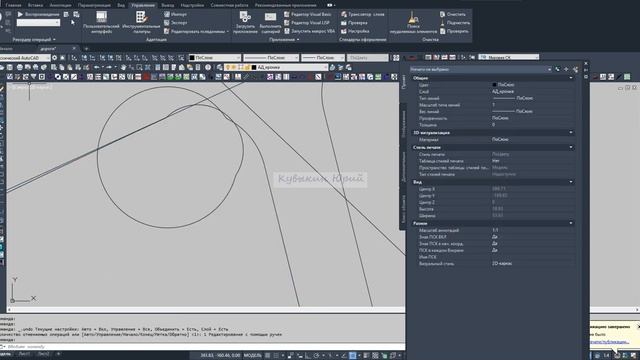Click the Импорт button
This screenshot has width=640, height=360.
[176, 14]
